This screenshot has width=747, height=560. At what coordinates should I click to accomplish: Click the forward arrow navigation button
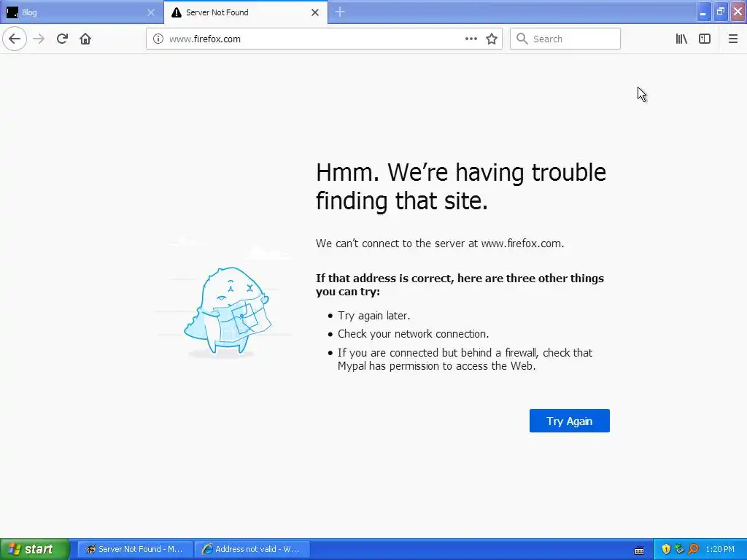pyautogui.click(x=39, y=39)
